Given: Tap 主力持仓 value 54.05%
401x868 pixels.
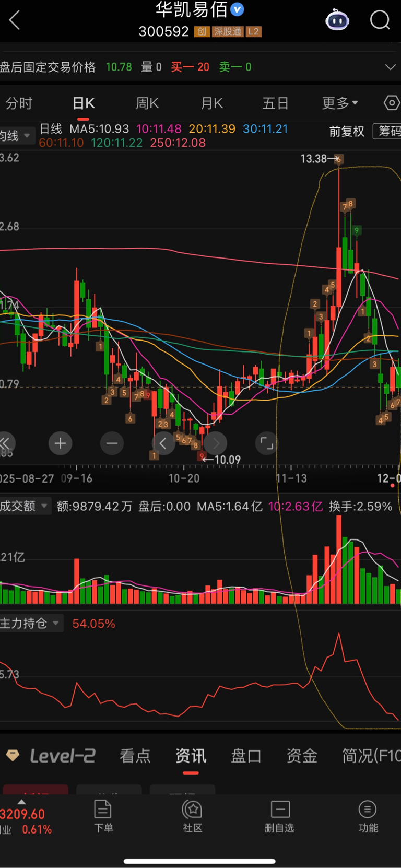Looking at the screenshot, I should pyautogui.click(x=93, y=624).
